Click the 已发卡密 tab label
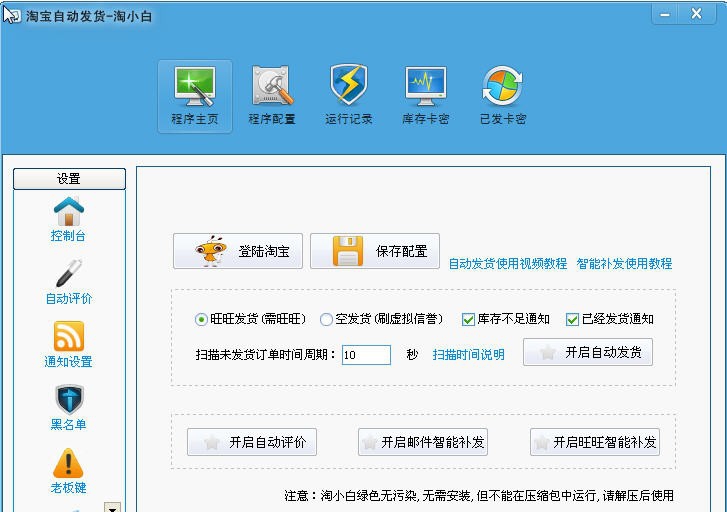 [503, 119]
